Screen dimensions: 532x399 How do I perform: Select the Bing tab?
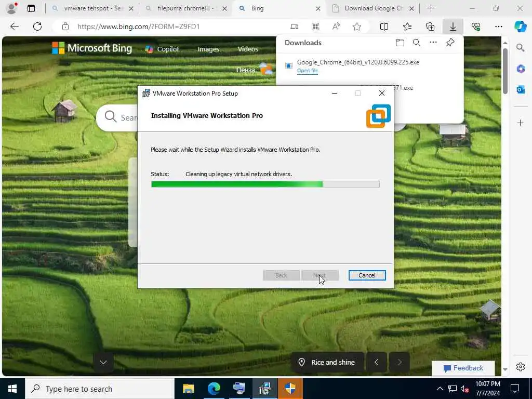(279, 8)
